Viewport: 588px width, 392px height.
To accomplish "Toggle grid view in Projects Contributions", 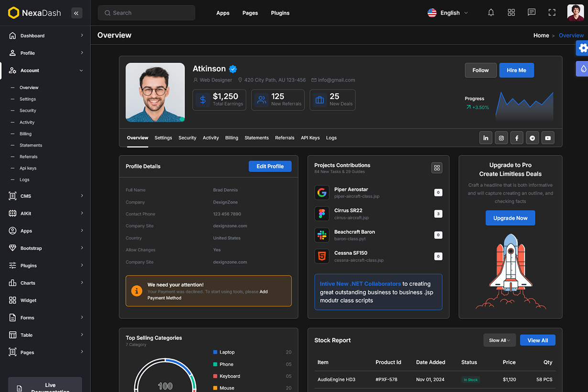I will (436, 168).
